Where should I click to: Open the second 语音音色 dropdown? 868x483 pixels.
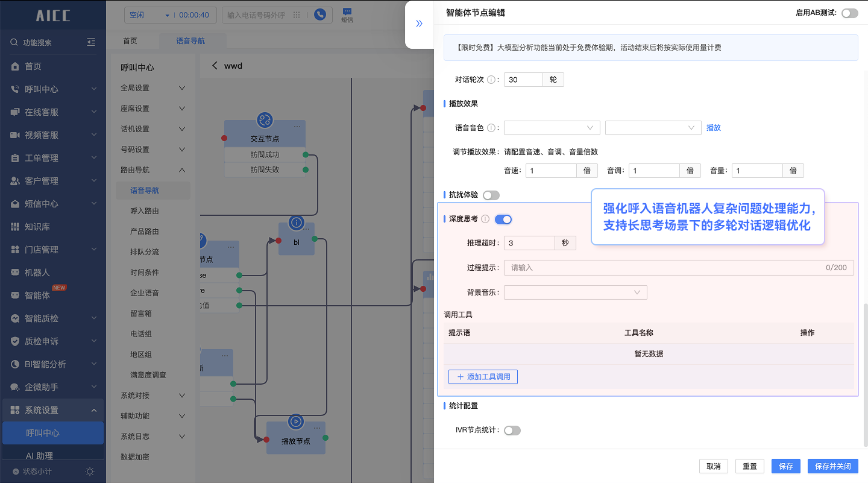[x=653, y=128]
